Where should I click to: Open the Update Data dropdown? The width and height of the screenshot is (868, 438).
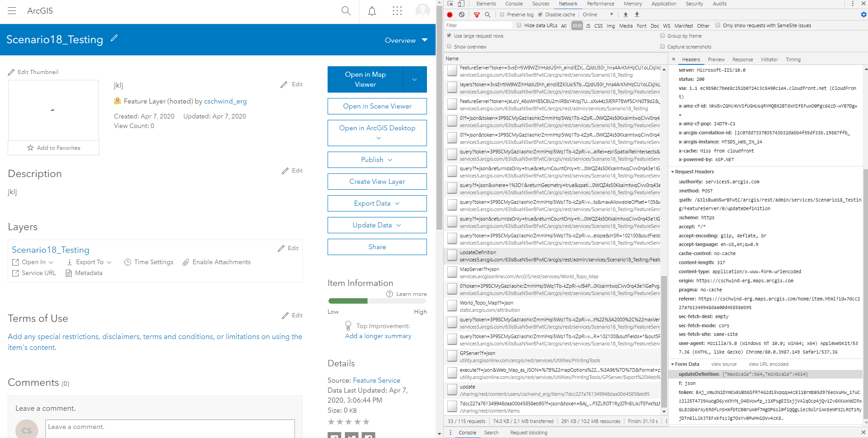tap(378, 225)
